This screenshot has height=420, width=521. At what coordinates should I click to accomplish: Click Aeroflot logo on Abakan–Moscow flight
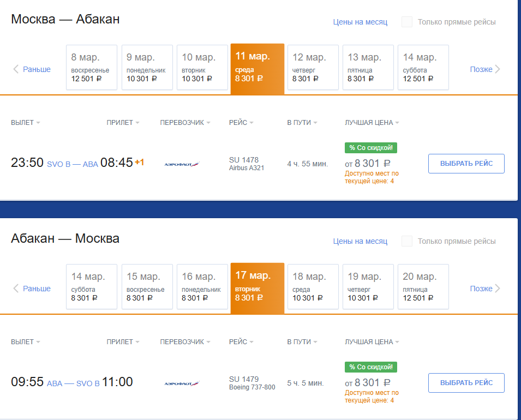point(182,383)
